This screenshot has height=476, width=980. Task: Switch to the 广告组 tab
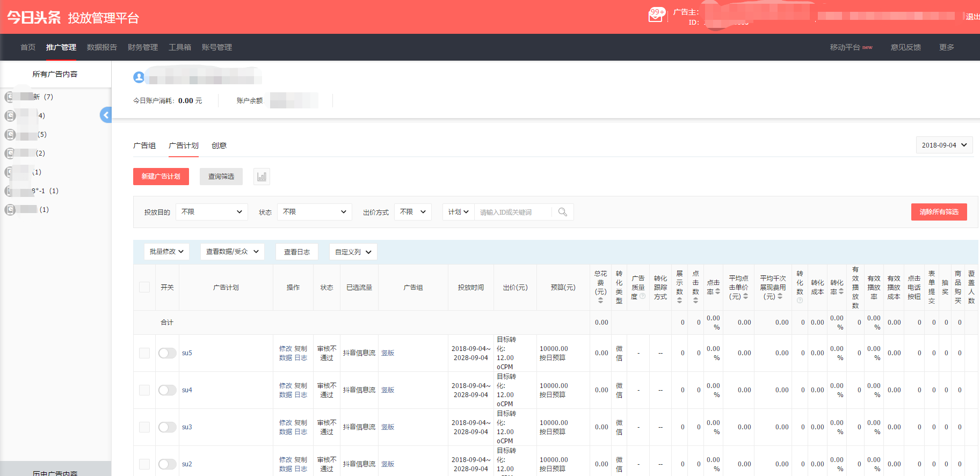tap(144, 145)
